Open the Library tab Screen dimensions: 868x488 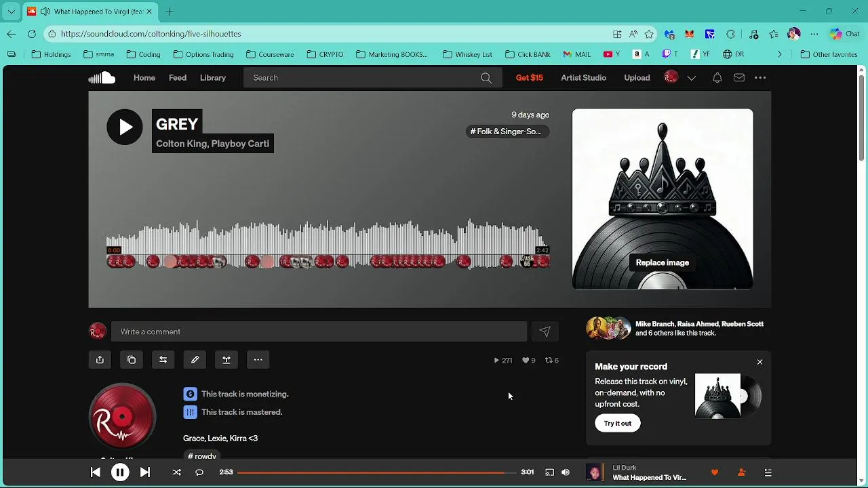pos(213,78)
